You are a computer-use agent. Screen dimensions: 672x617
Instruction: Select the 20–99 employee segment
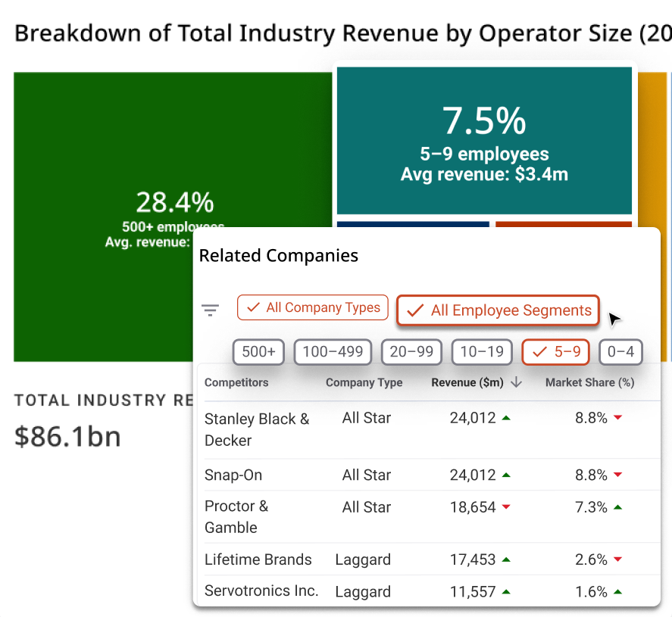tap(411, 352)
